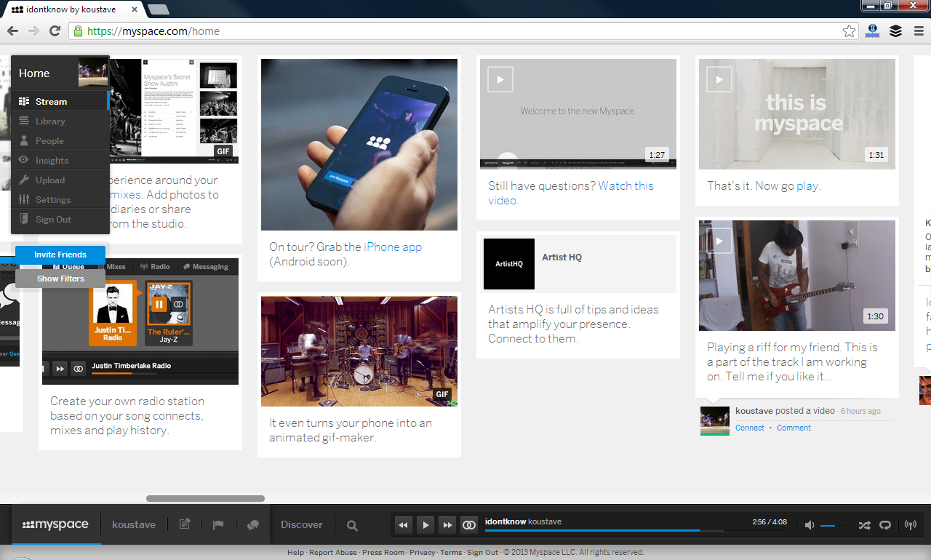The width and height of the screenshot is (931, 560).
Task: Click the Show Filters button
Action: click(60, 279)
